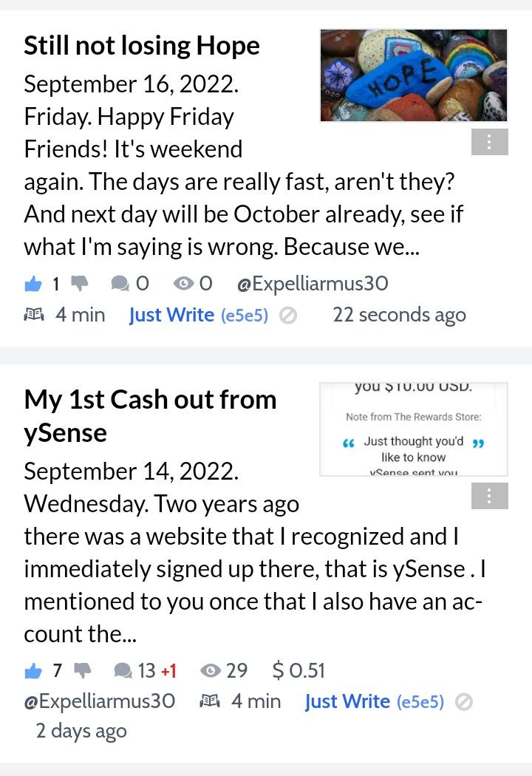Screen dimensions: 532x776
Task: Open the Rewards Store note thumbnail
Action: (x=414, y=429)
